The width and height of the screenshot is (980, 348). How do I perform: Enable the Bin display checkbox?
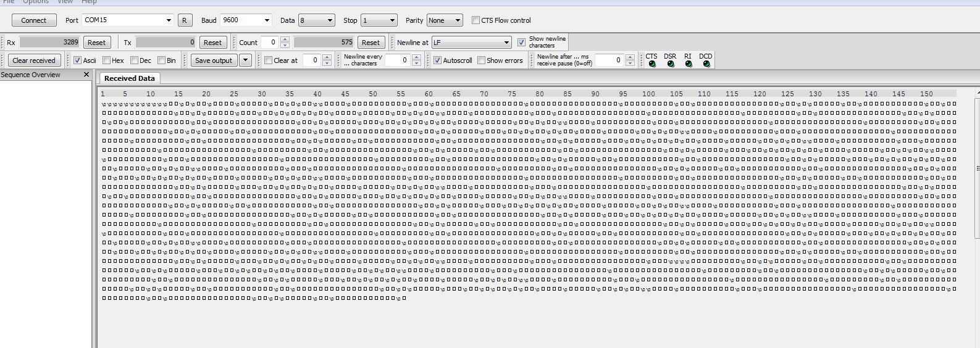point(161,60)
